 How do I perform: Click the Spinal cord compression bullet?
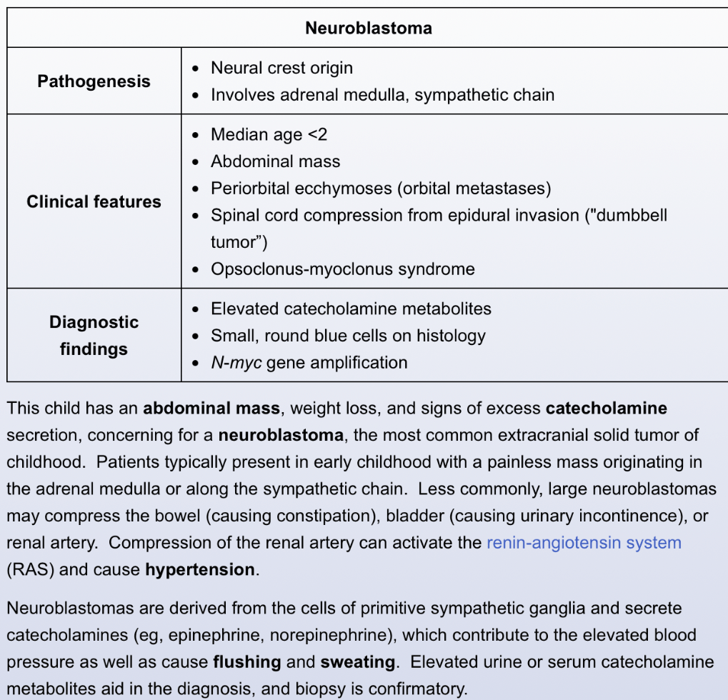tap(439, 229)
